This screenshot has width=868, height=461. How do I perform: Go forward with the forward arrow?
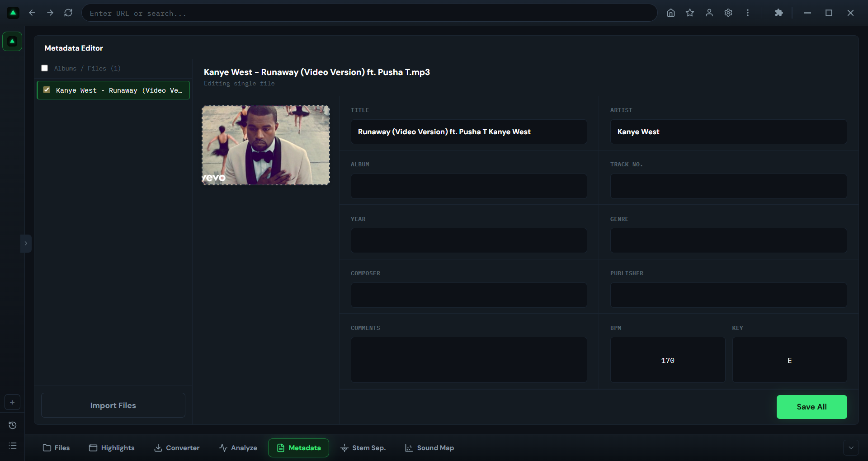coord(50,13)
